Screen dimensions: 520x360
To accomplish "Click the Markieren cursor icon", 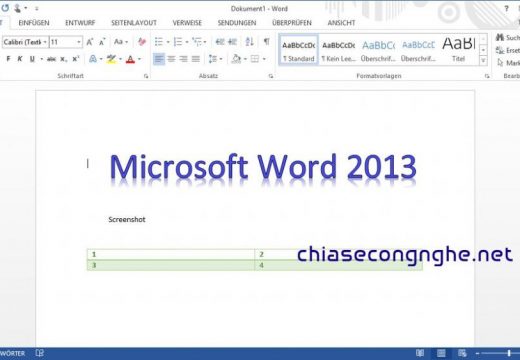I will pos(500,63).
